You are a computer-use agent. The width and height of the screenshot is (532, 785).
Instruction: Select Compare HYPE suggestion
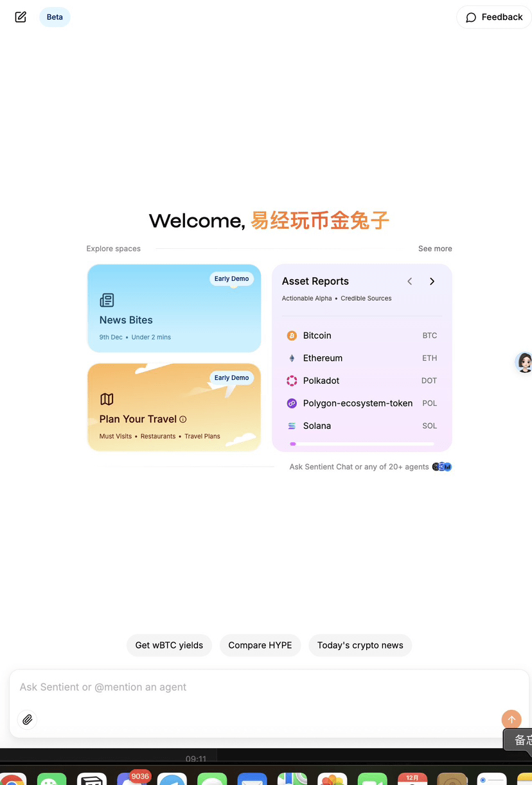260,645
